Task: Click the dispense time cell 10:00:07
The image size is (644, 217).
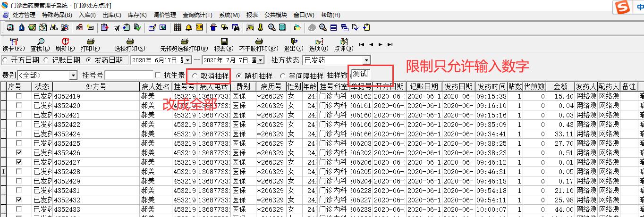Action: (491, 209)
